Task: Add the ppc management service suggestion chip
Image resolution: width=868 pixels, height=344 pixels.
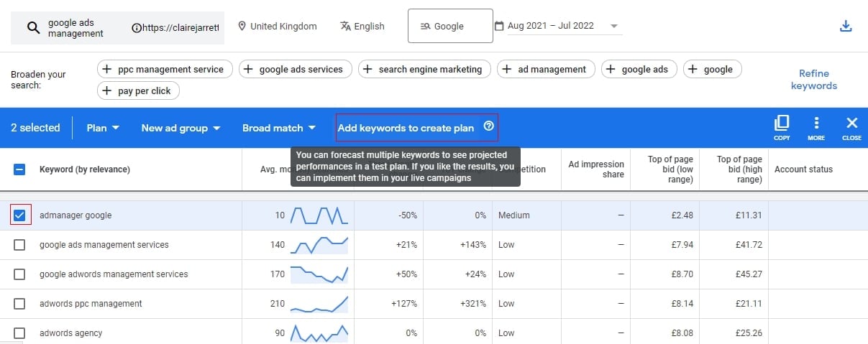Action: (x=165, y=70)
